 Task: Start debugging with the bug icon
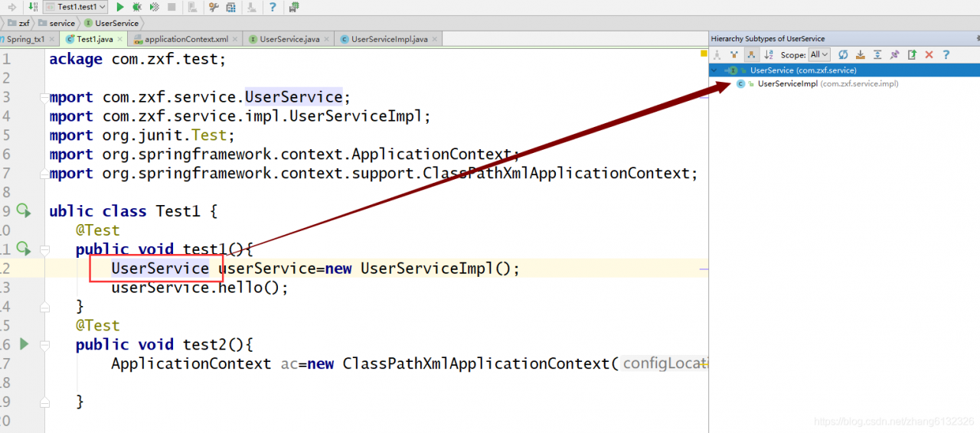coord(137,7)
